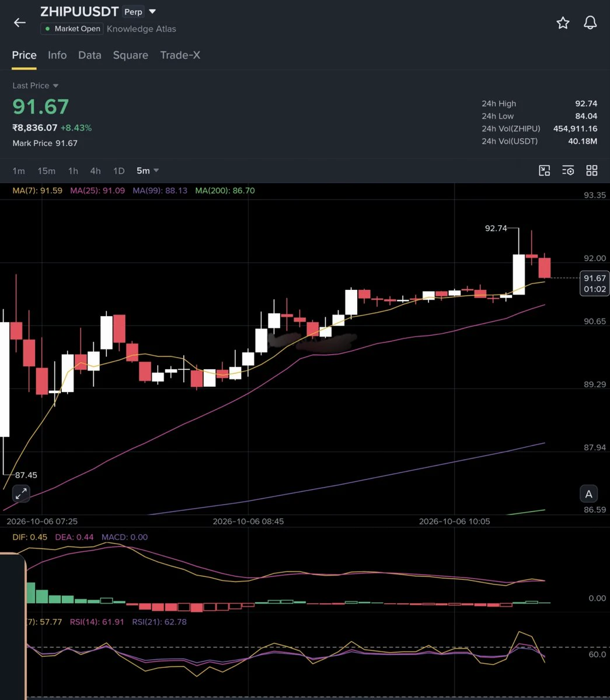Screen dimensions: 610x700
Task: Select the 15m timeframe
Action: 47,170
